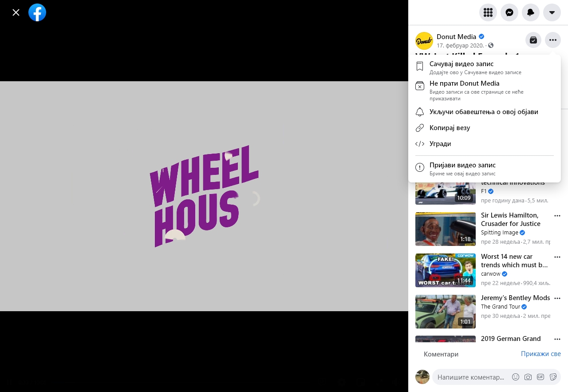This screenshot has width=568, height=392.
Task: Toggle the three-dot post options menu
Action: [553, 40]
